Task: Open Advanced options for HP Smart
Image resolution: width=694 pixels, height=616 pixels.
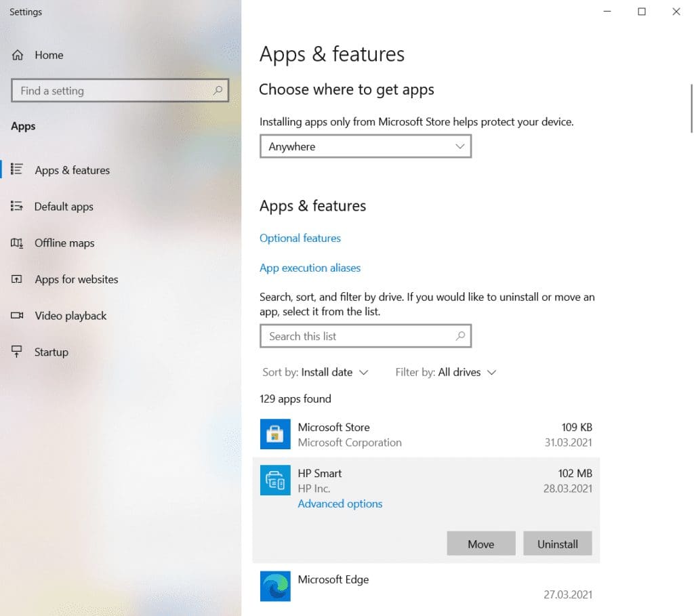Action: tap(340, 504)
